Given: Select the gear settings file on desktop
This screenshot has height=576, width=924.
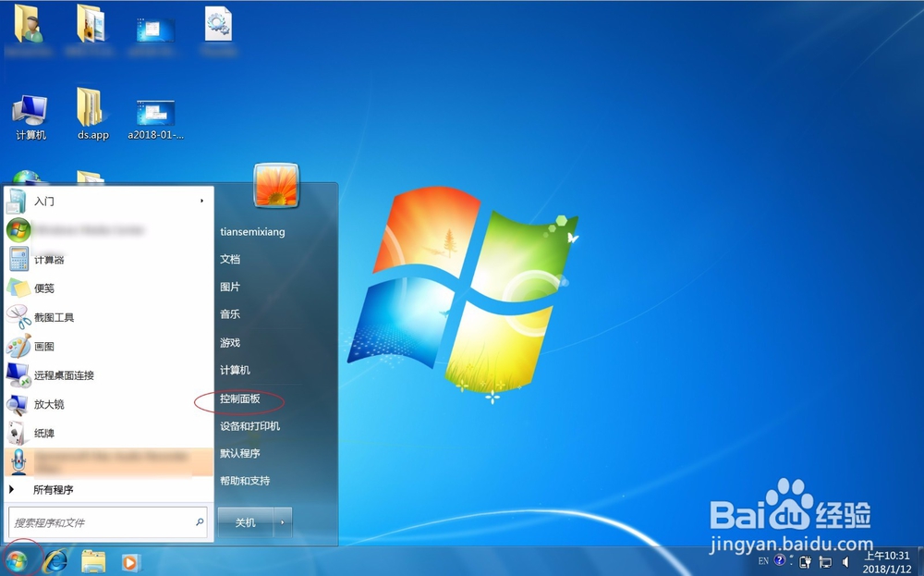Looking at the screenshot, I should [x=219, y=31].
